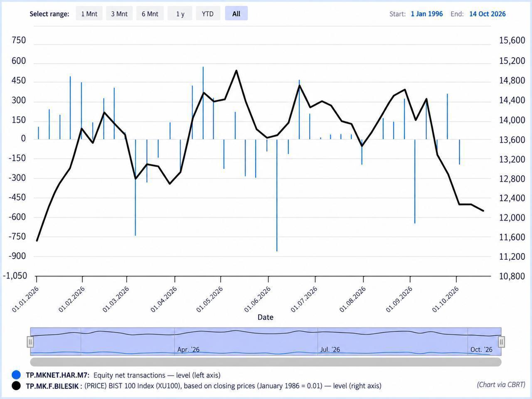Choose the 6 Mnt range

(150, 14)
